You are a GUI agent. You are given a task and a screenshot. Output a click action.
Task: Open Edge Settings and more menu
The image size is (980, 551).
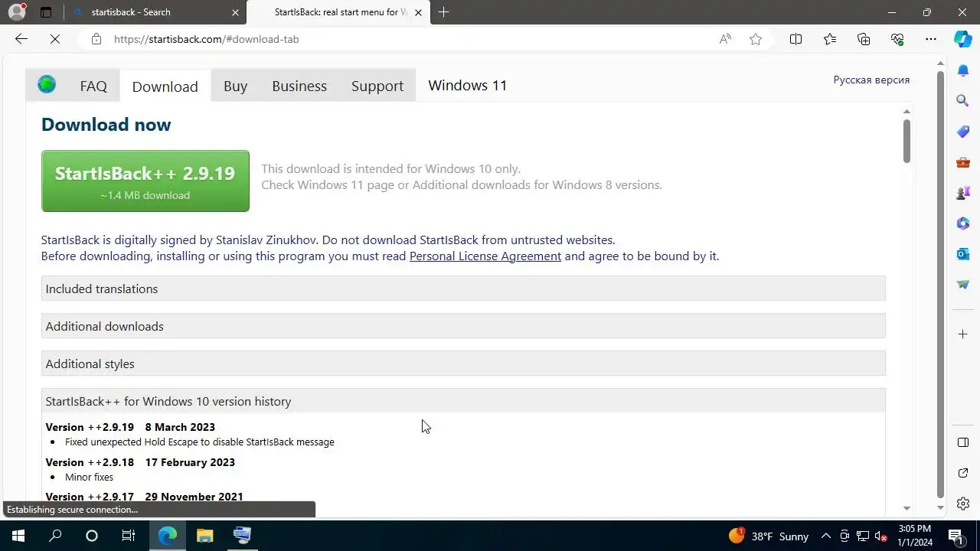[931, 39]
